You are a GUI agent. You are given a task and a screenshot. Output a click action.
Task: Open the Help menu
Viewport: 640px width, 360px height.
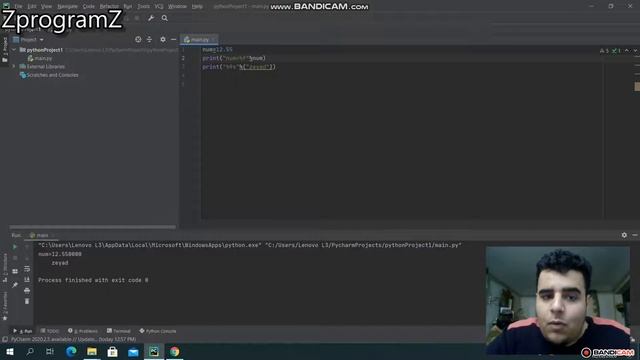197,7
